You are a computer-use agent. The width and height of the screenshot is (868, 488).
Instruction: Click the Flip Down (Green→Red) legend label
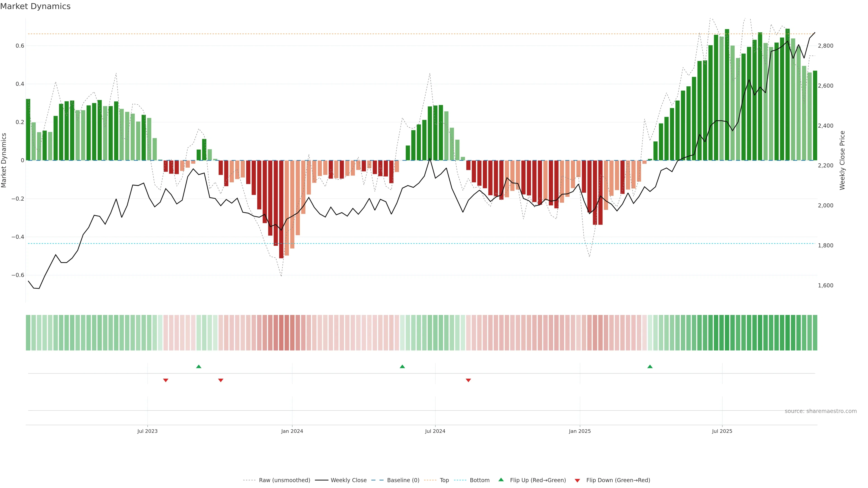[x=618, y=480]
